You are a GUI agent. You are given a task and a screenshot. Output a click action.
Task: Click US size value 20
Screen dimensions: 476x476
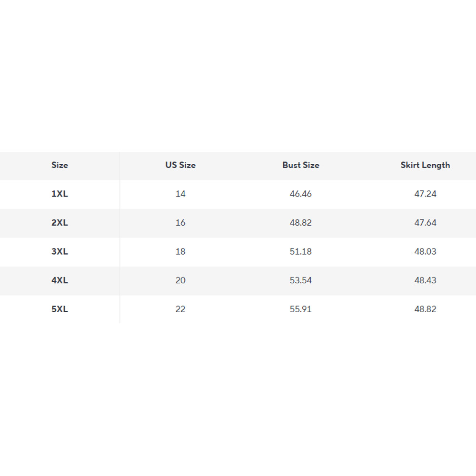(180, 280)
